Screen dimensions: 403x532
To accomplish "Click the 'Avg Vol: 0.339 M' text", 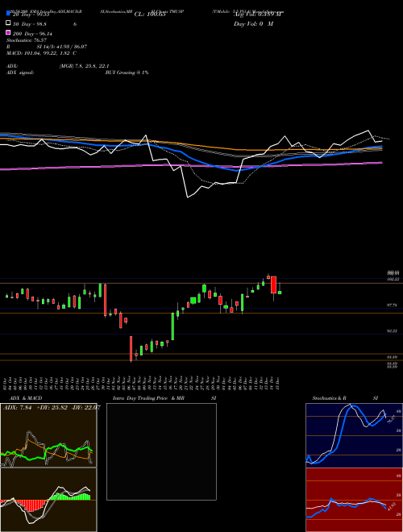I will [258, 15].
